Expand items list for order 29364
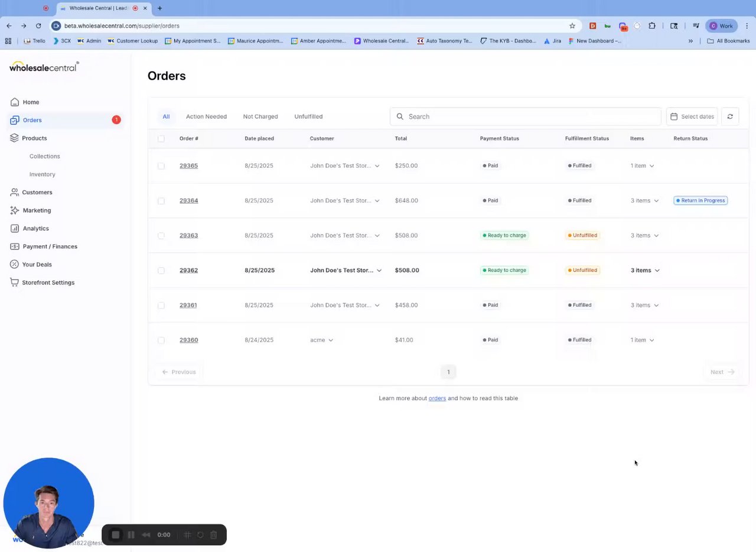Image resolution: width=756 pixels, height=552 pixels. point(644,200)
